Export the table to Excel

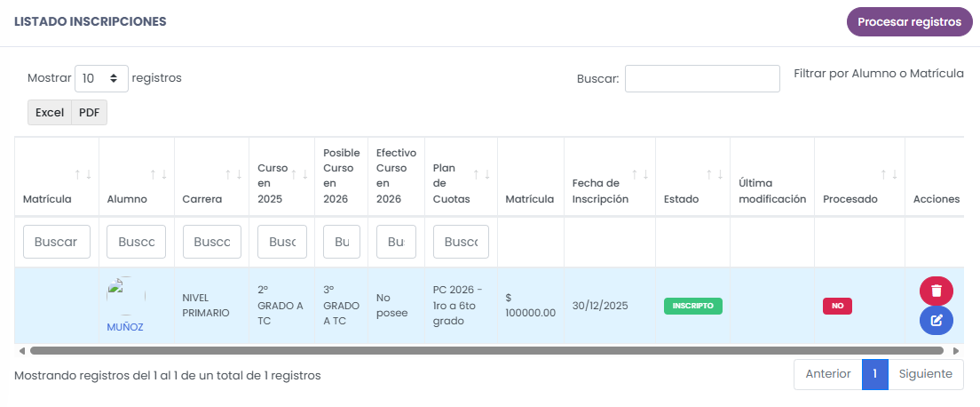click(50, 113)
